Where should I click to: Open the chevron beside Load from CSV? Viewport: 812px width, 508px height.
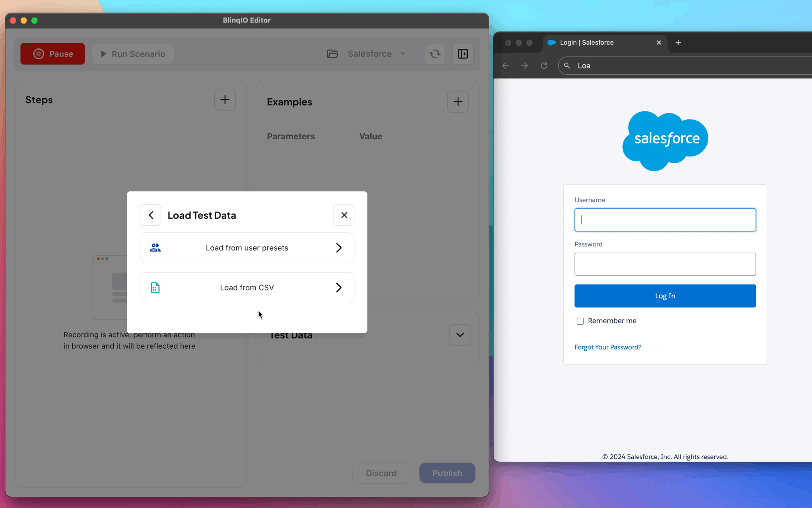(x=339, y=288)
